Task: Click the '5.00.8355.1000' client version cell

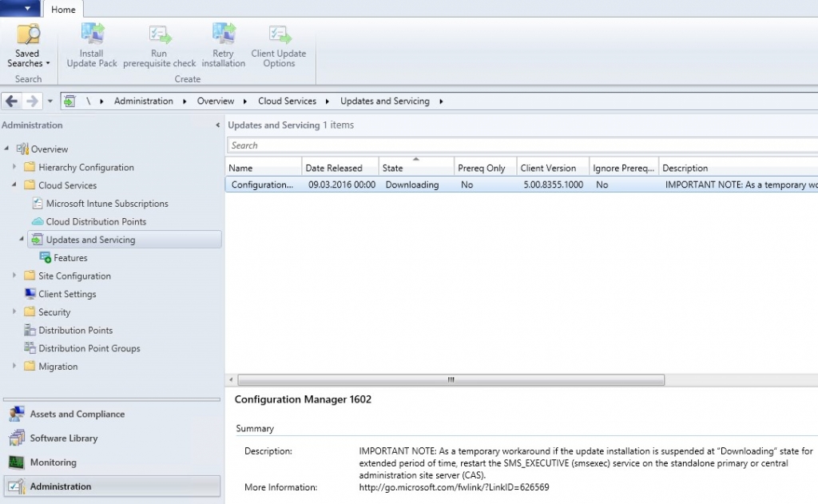Action: tap(554, 185)
